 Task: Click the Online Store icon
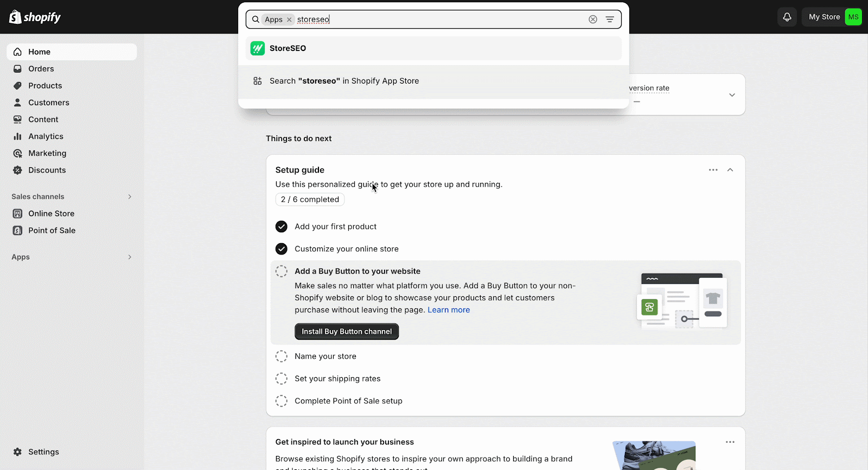[x=18, y=214]
